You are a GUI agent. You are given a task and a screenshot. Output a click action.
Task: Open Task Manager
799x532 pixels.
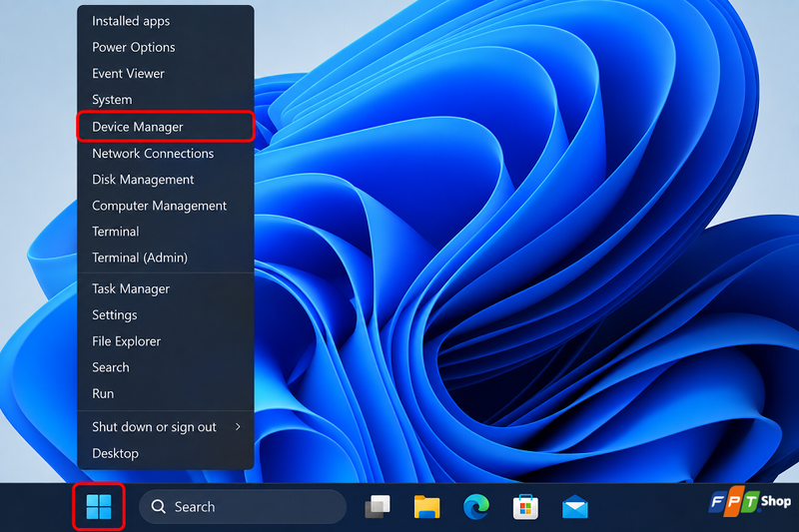pos(166,288)
